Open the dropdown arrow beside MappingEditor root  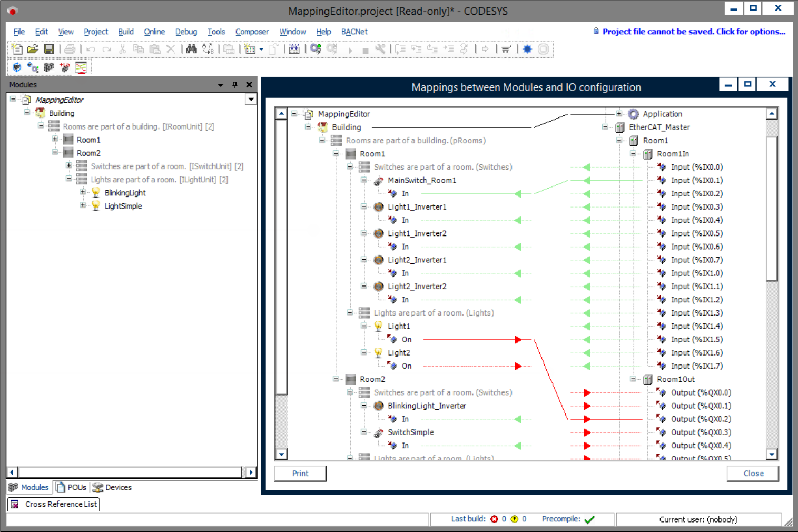[x=251, y=100]
